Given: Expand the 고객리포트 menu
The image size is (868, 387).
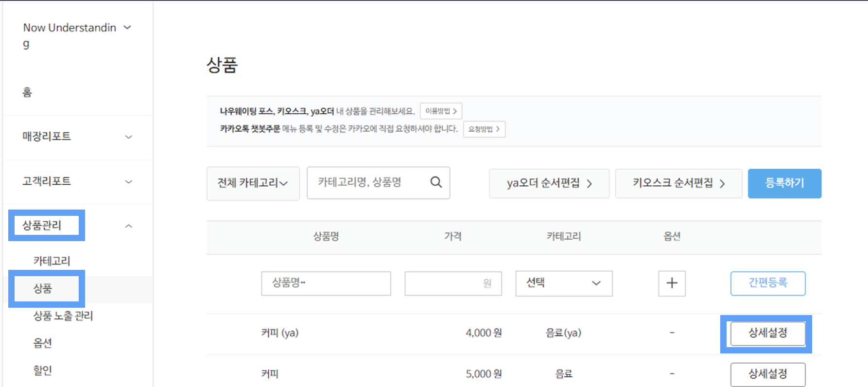Looking at the screenshot, I should coord(129,181).
